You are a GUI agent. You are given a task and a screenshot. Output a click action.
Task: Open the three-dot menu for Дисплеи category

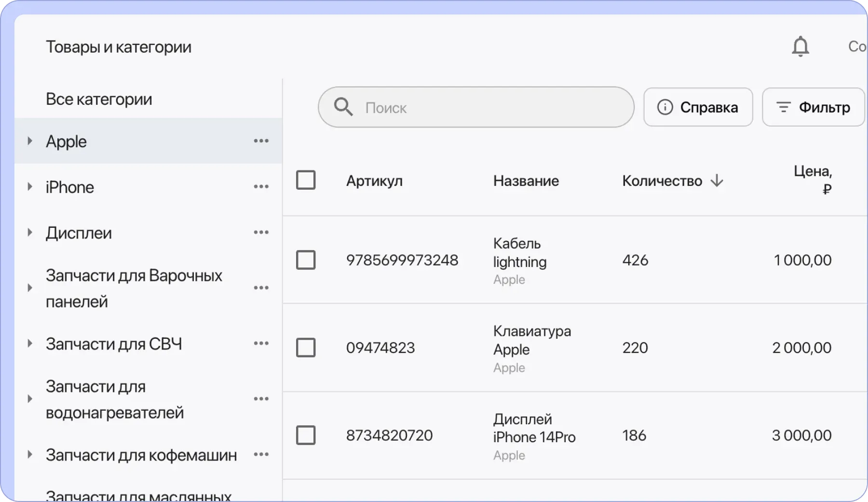point(261,232)
